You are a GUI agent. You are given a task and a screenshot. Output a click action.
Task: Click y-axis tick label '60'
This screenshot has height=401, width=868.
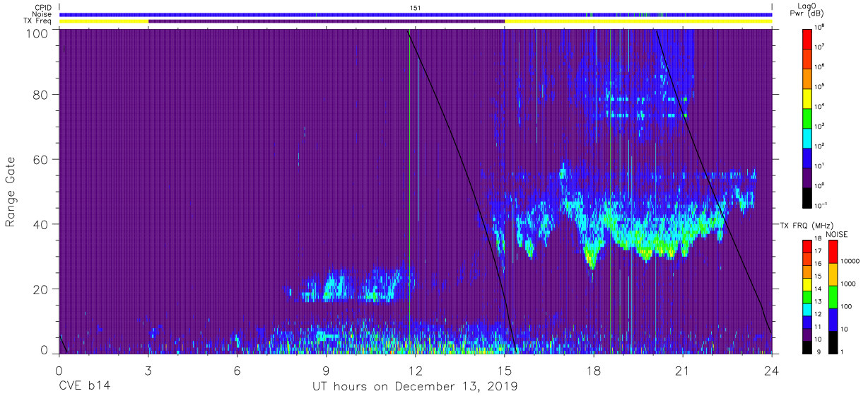(41, 160)
